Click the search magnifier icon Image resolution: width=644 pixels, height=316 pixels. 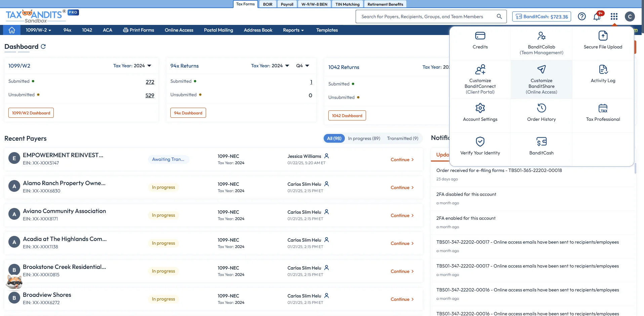[x=499, y=16]
